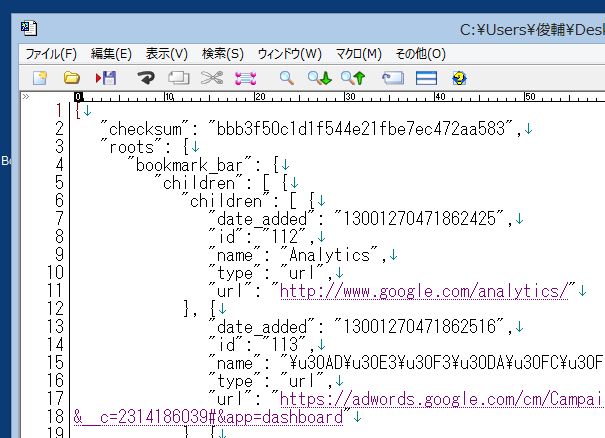Click the opening brace on line 1
Viewport: 605px width, 438px height.
coord(78,111)
